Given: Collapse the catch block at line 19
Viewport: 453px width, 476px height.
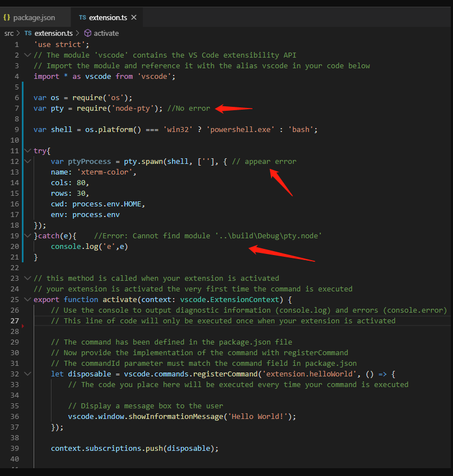Looking at the screenshot, I should [27, 235].
